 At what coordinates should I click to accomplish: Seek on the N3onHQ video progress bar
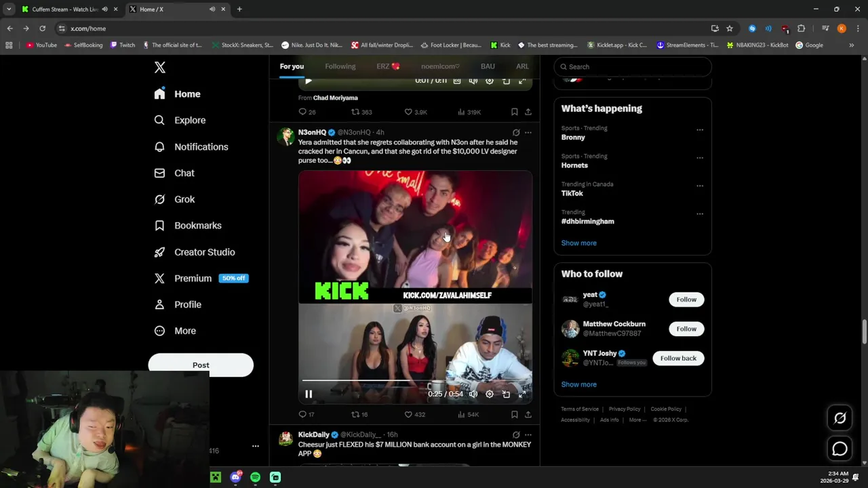tap(415, 382)
